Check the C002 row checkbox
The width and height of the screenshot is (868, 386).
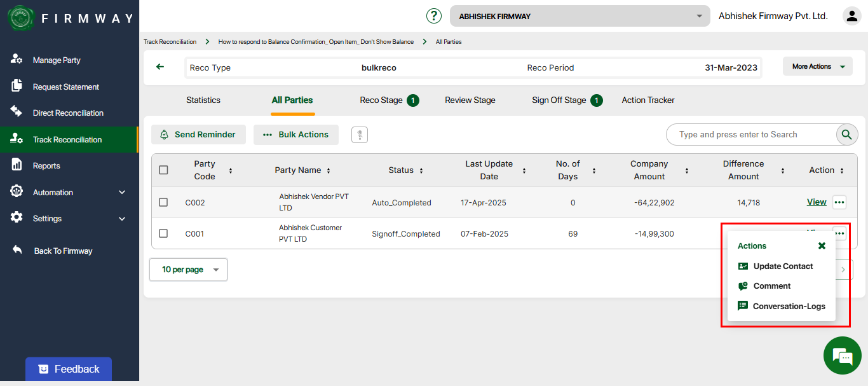point(163,202)
